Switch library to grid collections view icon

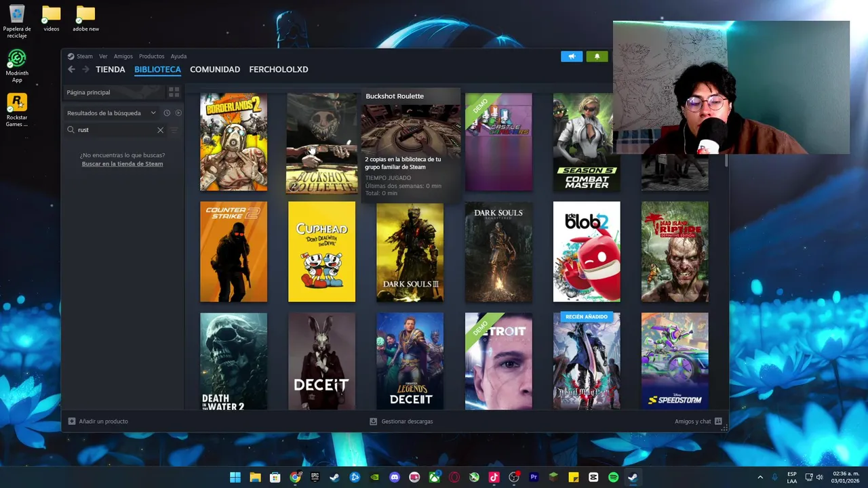tap(174, 92)
